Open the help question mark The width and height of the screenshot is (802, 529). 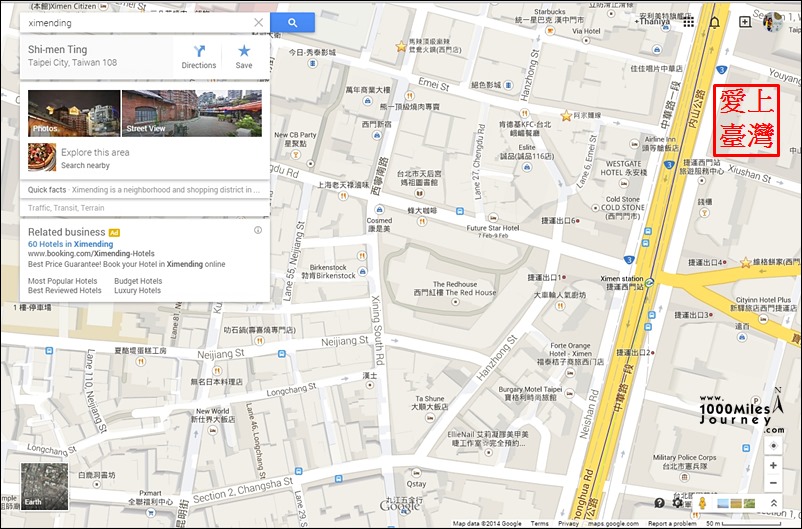point(660,503)
